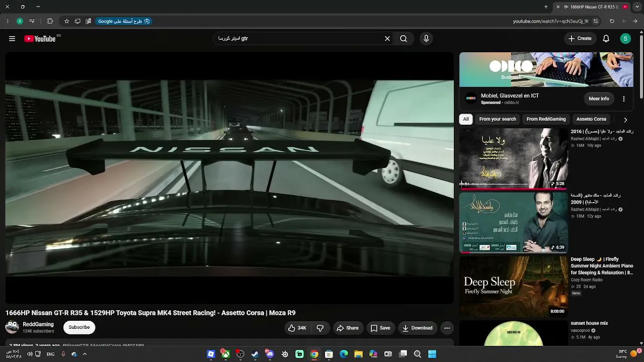The width and height of the screenshot is (644, 362).
Task: Open the #NissanGTR hashtag link
Action: (x=75, y=346)
